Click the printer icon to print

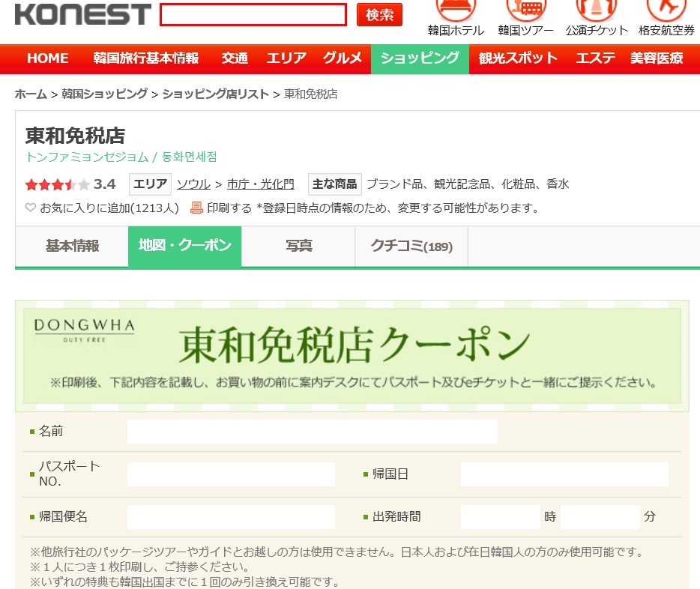click(x=196, y=208)
